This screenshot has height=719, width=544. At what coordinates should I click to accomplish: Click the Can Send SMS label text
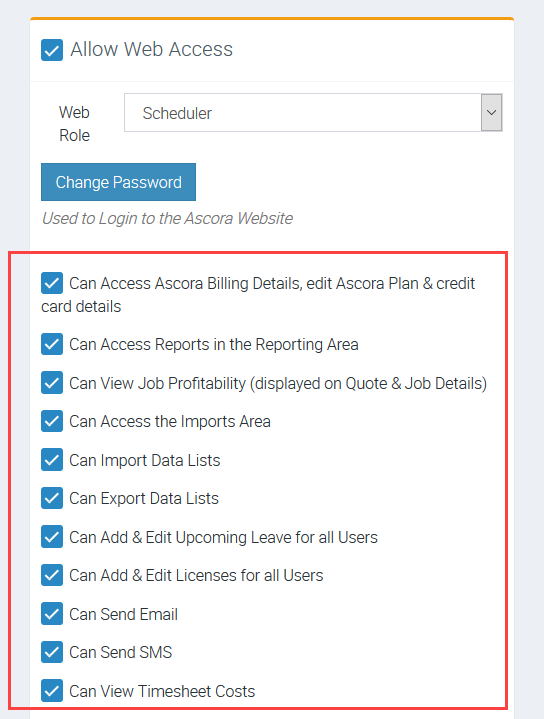click(121, 652)
